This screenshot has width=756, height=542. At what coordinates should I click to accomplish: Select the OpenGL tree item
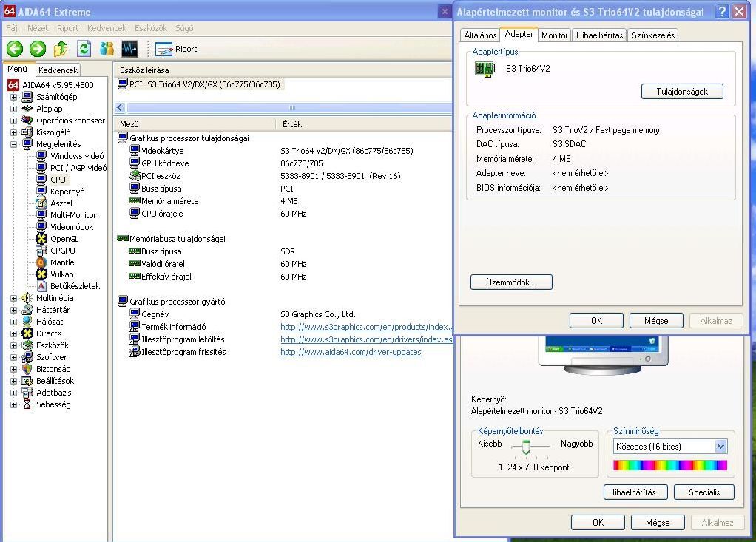click(64, 239)
